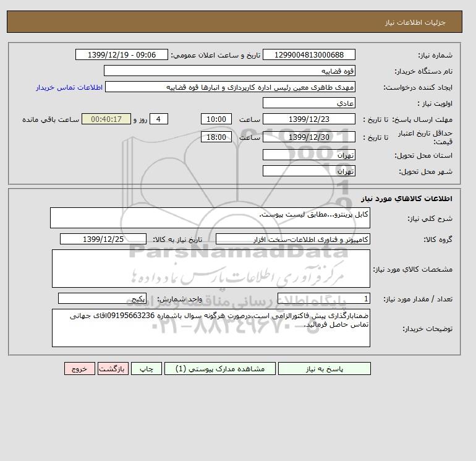Click the request creator field مهدی طاهری معین
This screenshot has width=476, height=461.
[230, 87]
